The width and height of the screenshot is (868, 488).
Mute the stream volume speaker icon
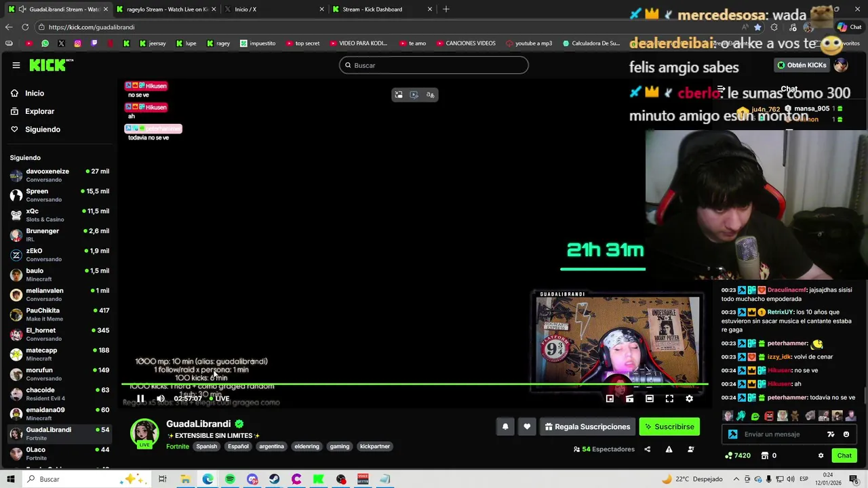161,399
